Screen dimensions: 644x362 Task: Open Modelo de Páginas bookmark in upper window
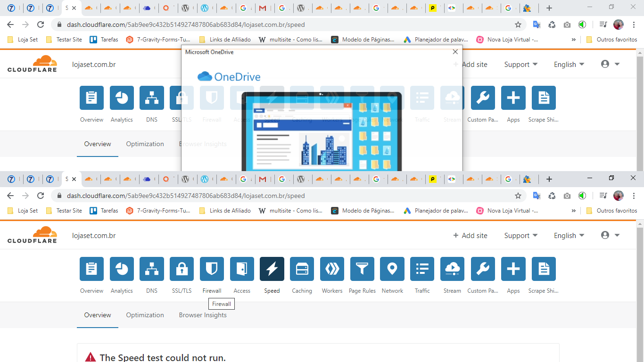tap(363, 40)
